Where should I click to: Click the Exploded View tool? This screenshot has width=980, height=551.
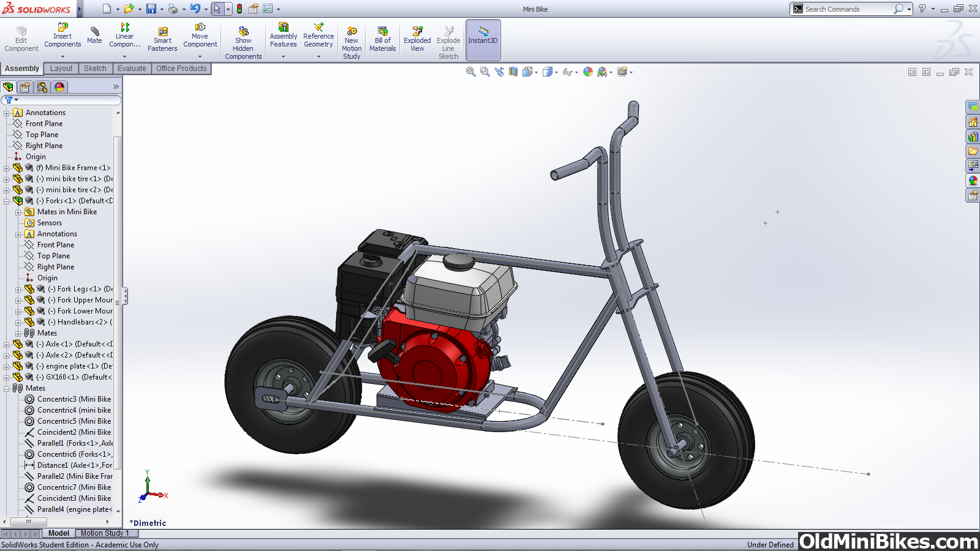tap(417, 39)
